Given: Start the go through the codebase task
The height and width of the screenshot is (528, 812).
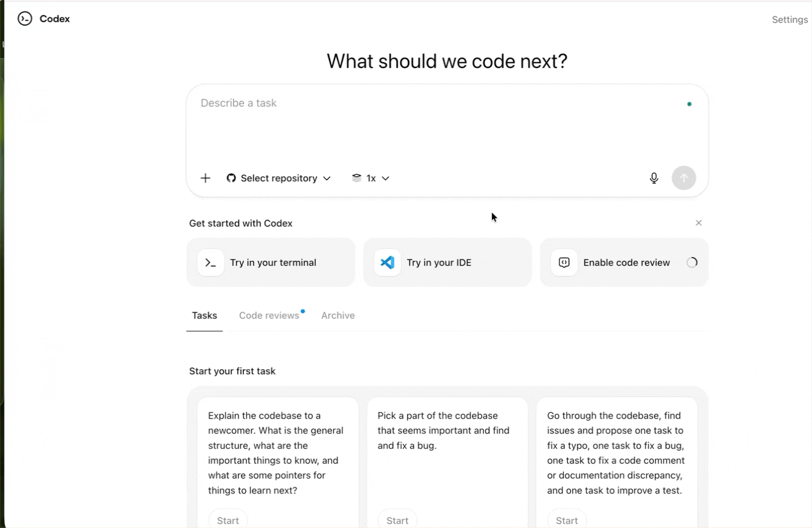Looking at the screenshot, I should pyautogui.click(x=567, y=520).
